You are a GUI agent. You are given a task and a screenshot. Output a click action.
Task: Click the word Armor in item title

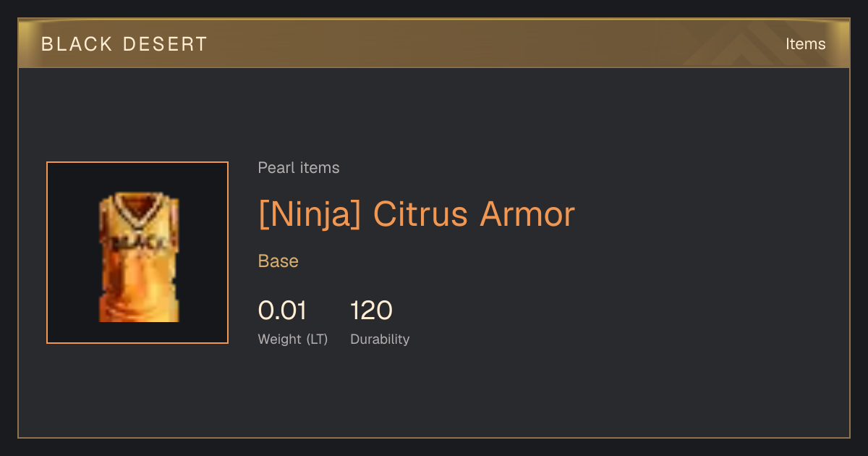(528, 214)
